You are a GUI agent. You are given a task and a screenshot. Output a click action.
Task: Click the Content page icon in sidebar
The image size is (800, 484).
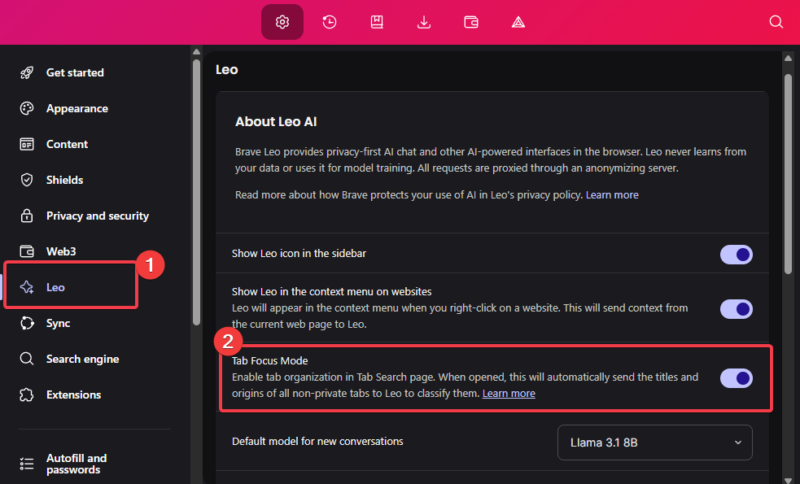(x=27, y=144)
